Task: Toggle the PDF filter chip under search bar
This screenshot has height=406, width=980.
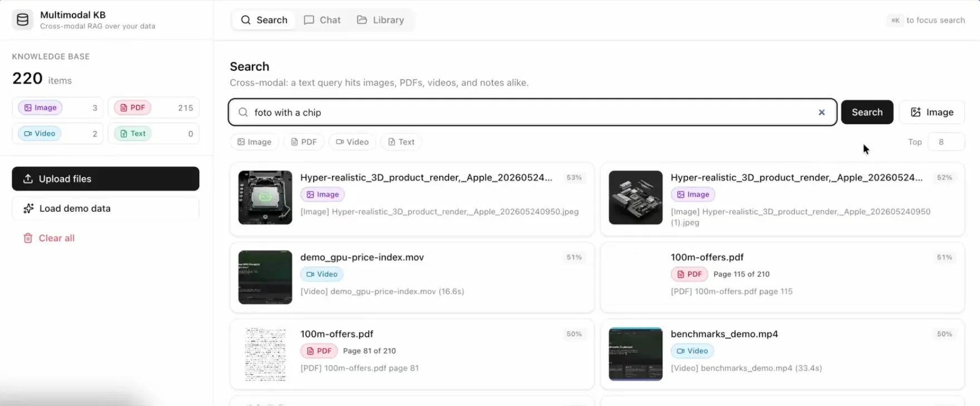Action: [x=304, y=142]
